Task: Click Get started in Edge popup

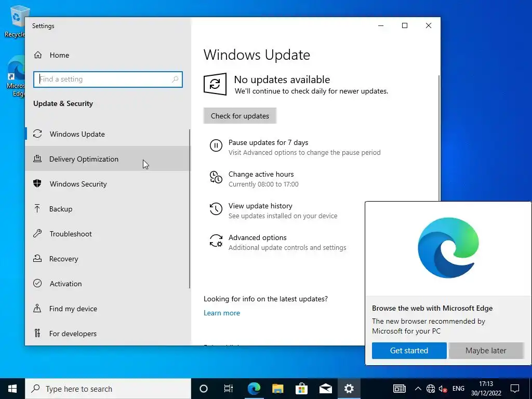Action: (x=409, y=351)
